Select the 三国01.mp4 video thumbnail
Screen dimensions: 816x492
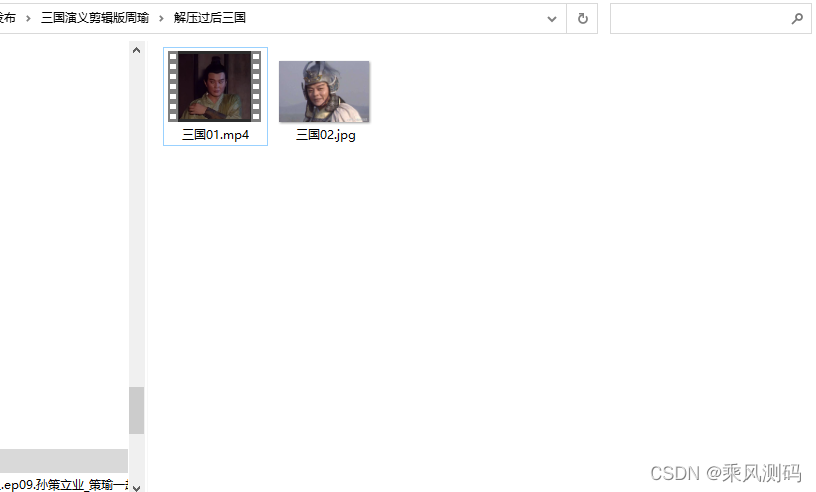[x=214, y=86]
